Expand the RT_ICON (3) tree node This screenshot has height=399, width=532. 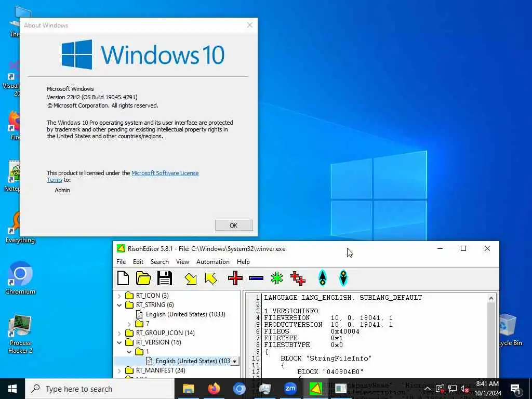click(119, 296)
